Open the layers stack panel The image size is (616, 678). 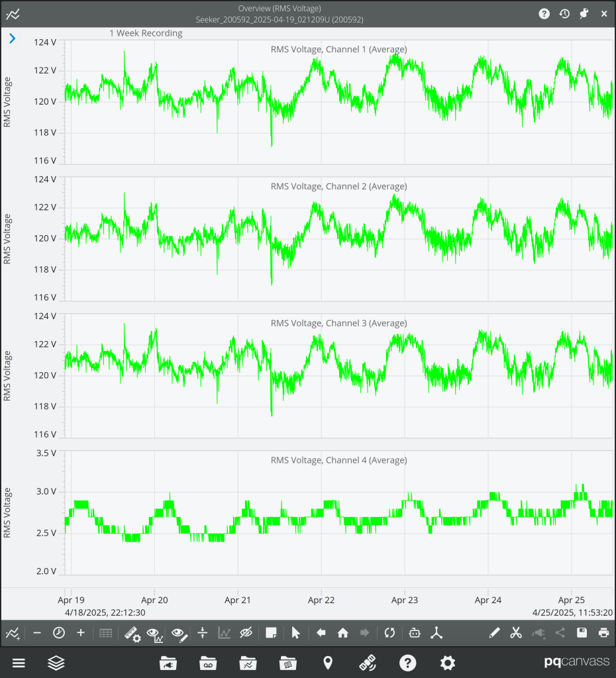pyautogui.click(x=56, y=663)
